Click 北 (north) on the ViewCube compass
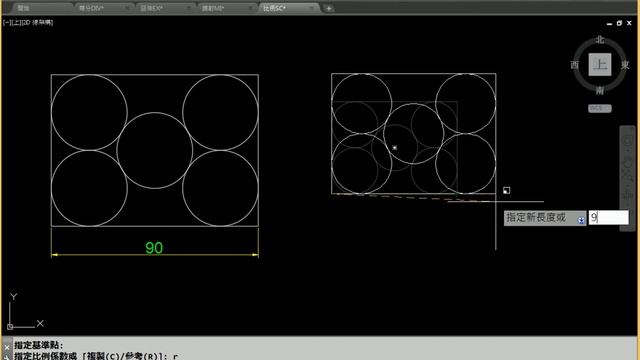640x360 pixels. [x=600, y=40]
